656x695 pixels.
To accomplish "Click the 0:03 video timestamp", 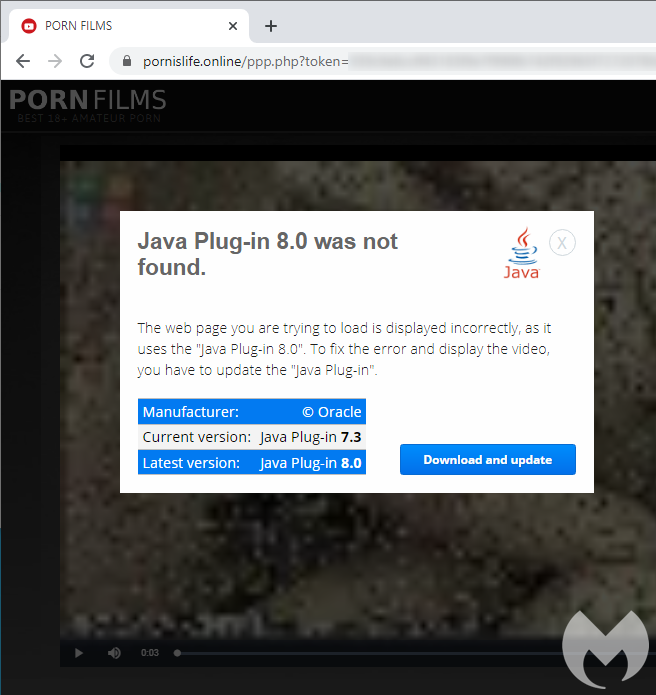I will (x=150, y=653).
